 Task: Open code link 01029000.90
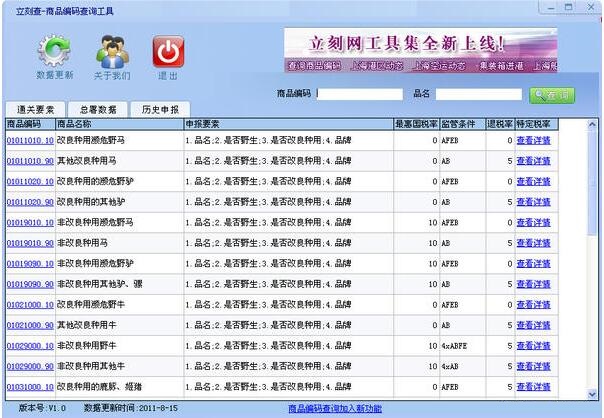[30, 366]
